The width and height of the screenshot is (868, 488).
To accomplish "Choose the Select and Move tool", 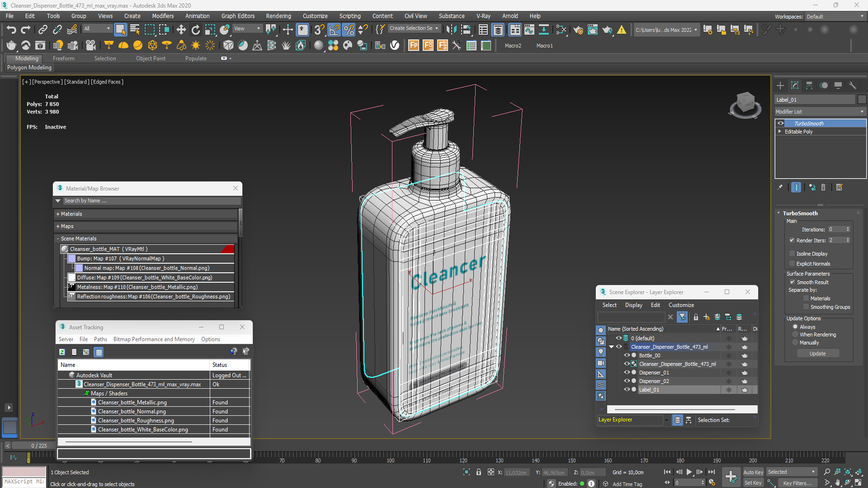I will (x=181, y=30).
